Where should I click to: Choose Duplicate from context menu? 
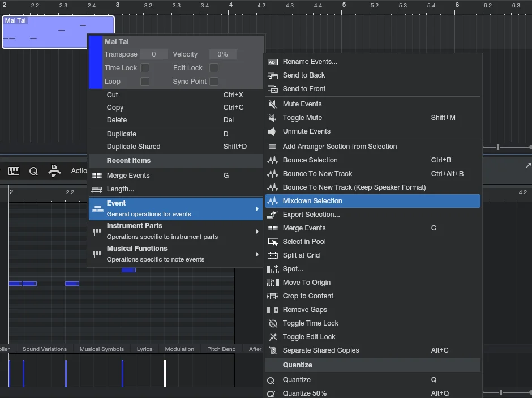click(x=176, y=134)
